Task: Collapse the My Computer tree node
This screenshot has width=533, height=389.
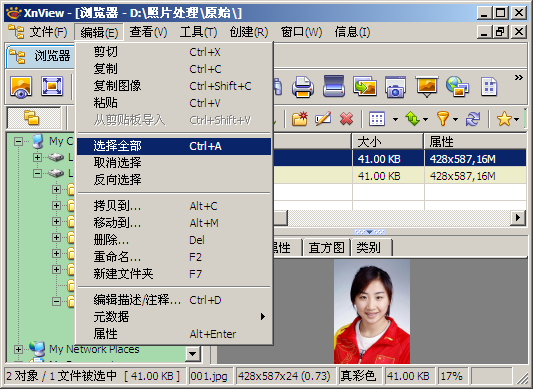Action: (x=19, y=141)
